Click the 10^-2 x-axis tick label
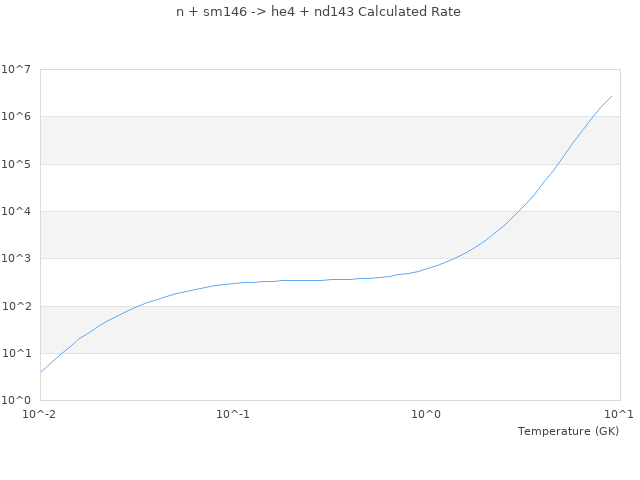This screenshot has height=480, width=640. [40, 414]
